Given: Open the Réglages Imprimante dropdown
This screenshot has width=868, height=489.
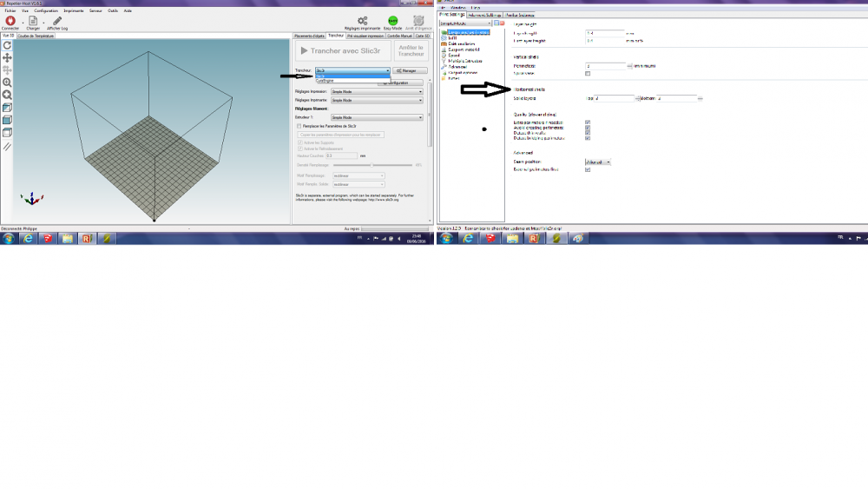Looking at the screenshot, I should (377, 100).
